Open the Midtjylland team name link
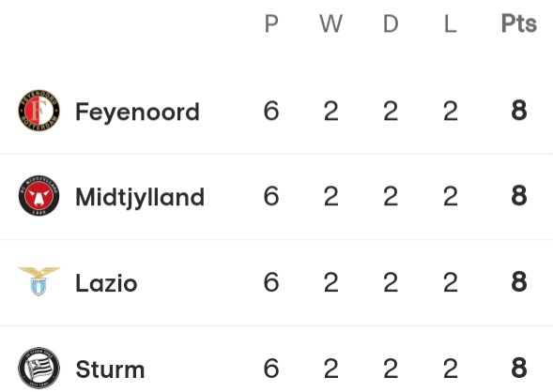 coord(140,197)
